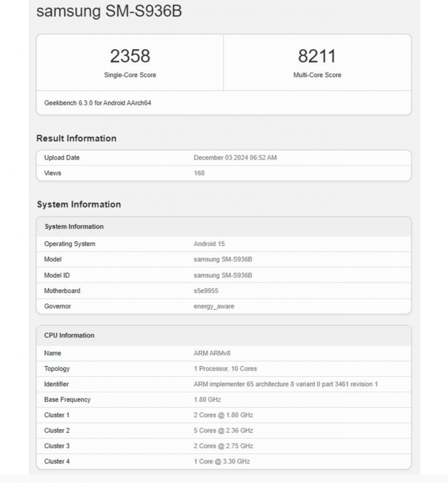Click the Operating System Android 15 entry
The height and width of the screenshot is (483, 448).
pos(206,243)
